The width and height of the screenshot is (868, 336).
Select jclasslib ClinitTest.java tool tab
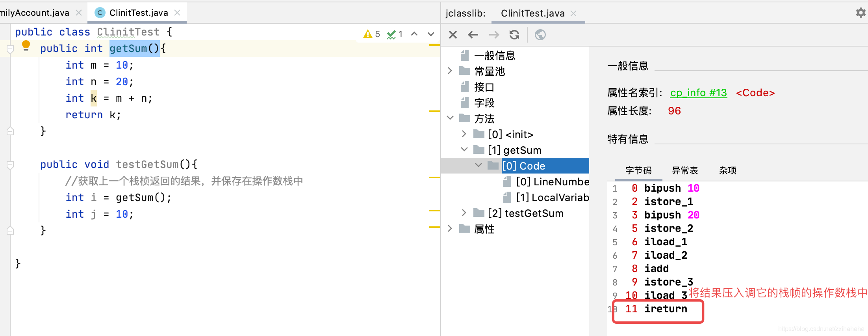tap(532, 13)
